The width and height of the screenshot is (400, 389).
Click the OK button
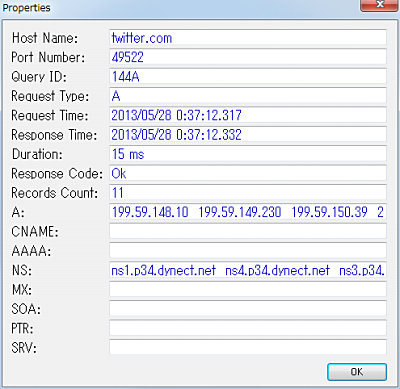tap(357, 372)
